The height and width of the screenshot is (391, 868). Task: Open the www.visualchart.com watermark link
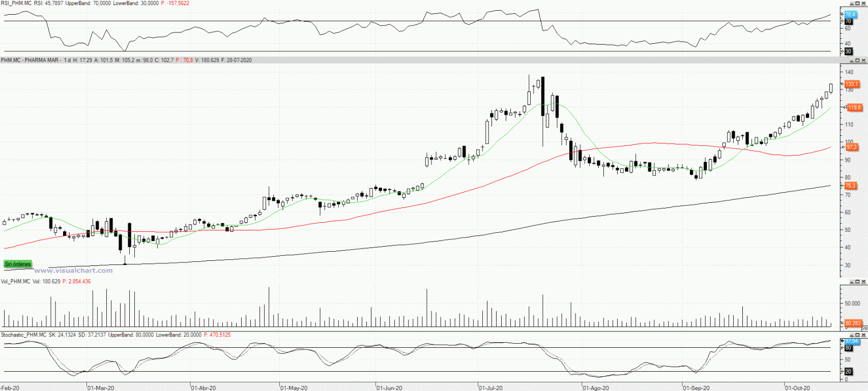click(x=73, y=271)
